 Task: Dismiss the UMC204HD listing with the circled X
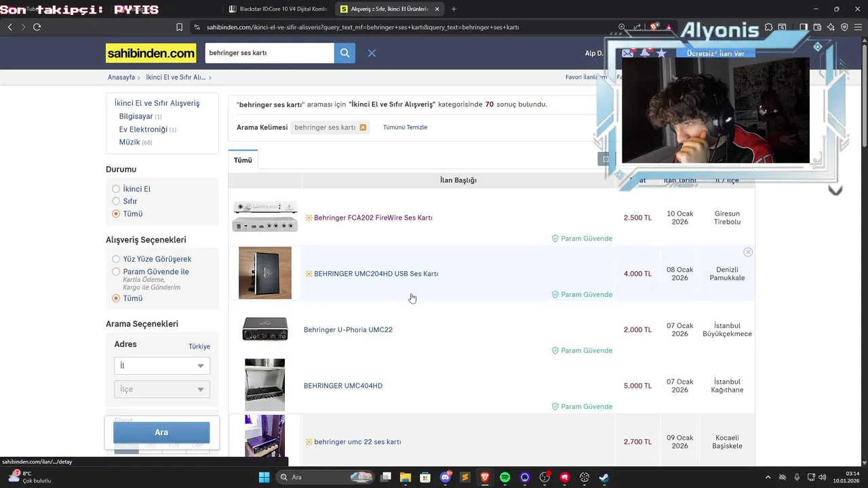click(x=748, y=252)
